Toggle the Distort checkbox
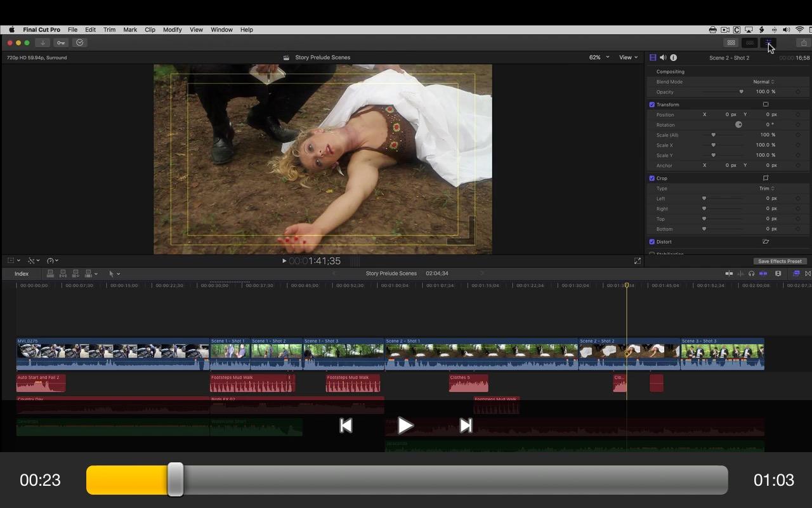Screen dimensions: 812x508 point(652,242)
